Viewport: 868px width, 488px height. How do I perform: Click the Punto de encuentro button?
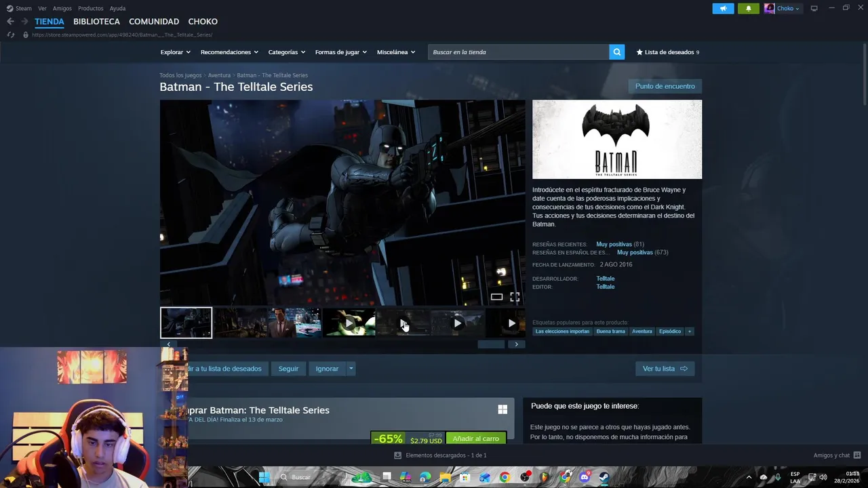[x=665, y=86]
